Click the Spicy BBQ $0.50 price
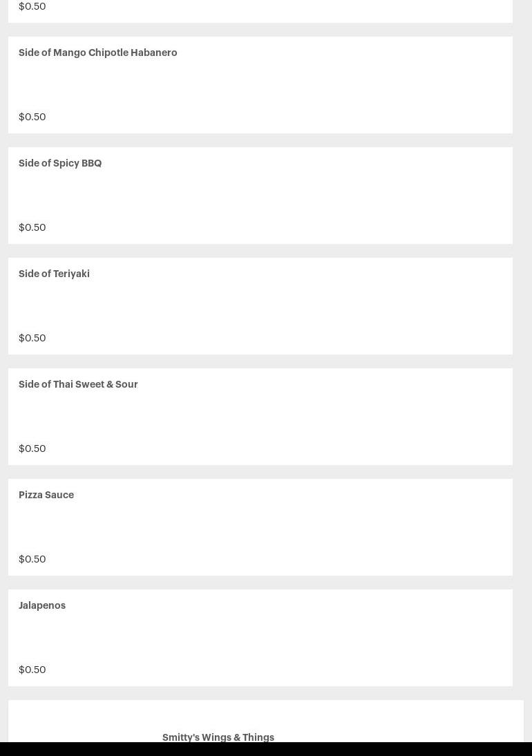Screen dimensions: 532x756 pos(32,227)
